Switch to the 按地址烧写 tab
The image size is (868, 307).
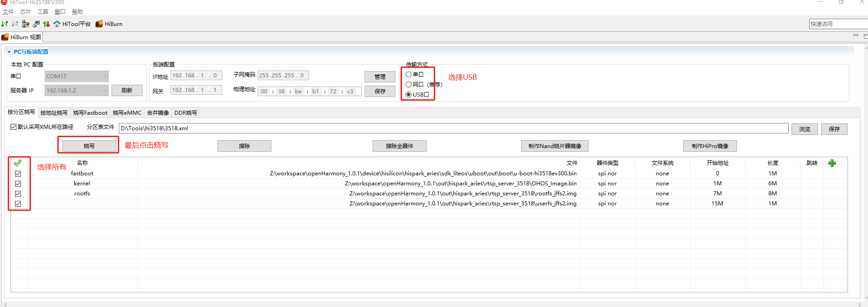(54, 113)
